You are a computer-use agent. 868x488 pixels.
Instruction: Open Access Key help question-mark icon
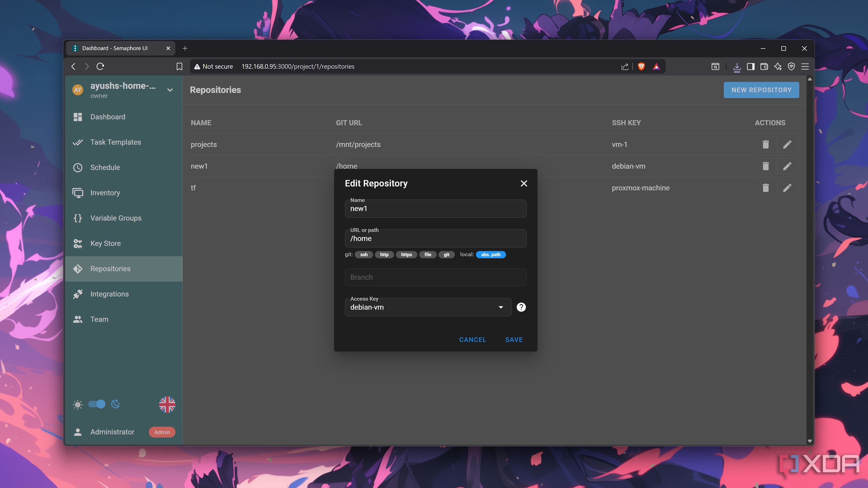tap(521, 307)
